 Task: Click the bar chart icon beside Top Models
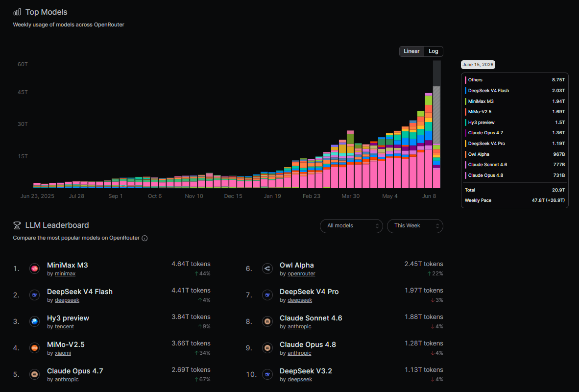17,12
